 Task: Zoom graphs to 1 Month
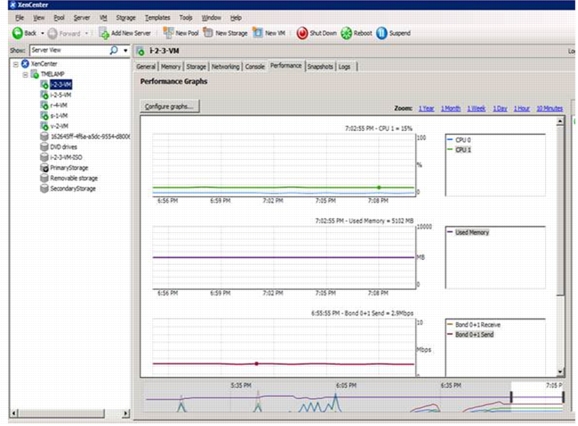pyautogui.click(x=451, y=108)
